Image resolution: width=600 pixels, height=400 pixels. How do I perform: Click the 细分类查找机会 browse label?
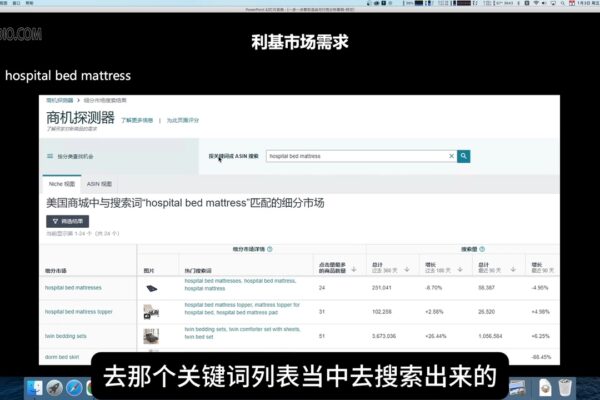[75, 157]
